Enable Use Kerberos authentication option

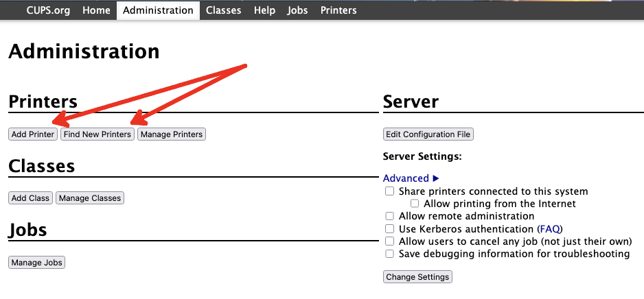point(390,228)
